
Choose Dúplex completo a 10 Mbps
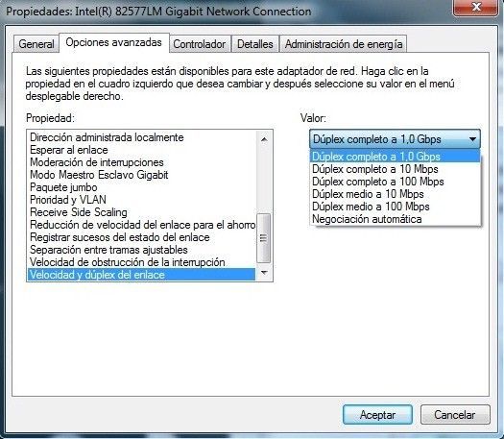pyautogui.click(x=395, y=169)
